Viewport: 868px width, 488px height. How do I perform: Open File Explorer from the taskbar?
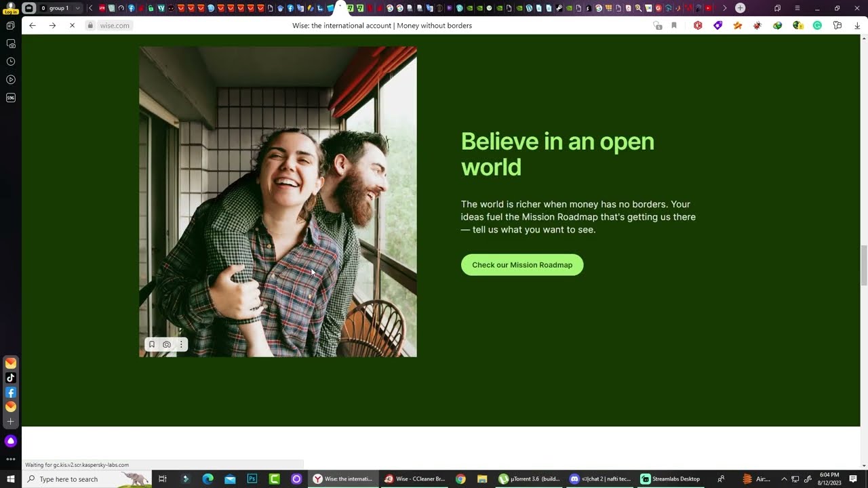pyautogui.click(x=482, y=479)
